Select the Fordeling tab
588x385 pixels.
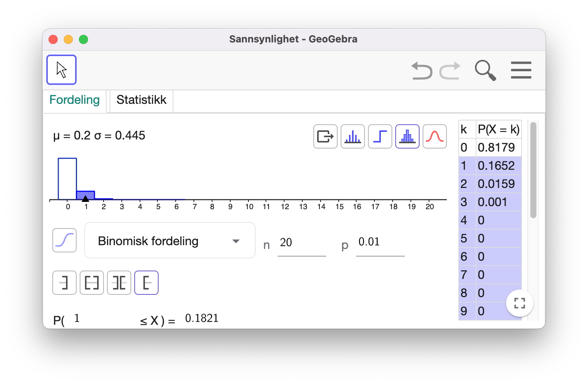tap(75, 100)
